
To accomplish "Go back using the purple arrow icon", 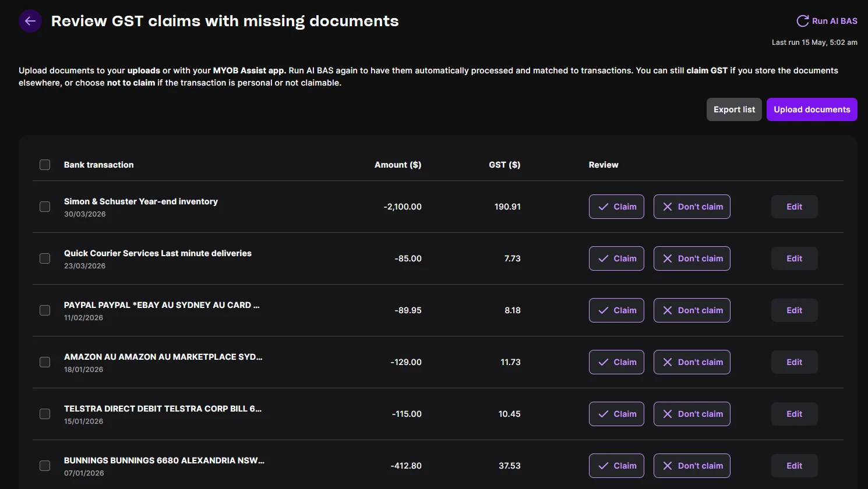I will pyautogui.click(x=30, y=21).
